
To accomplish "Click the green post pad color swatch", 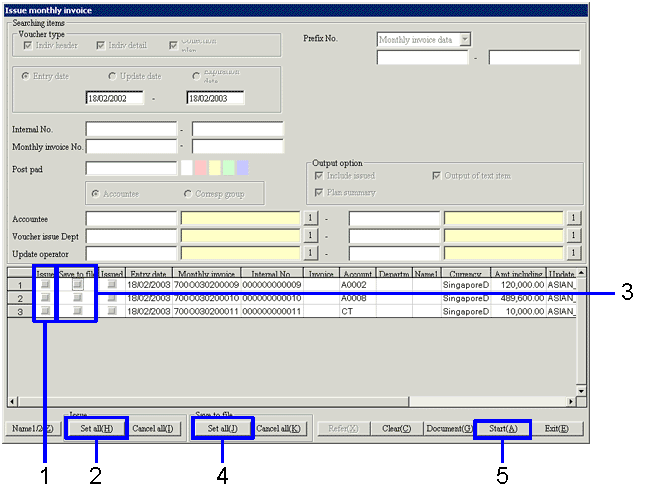I will click(229, 168).
